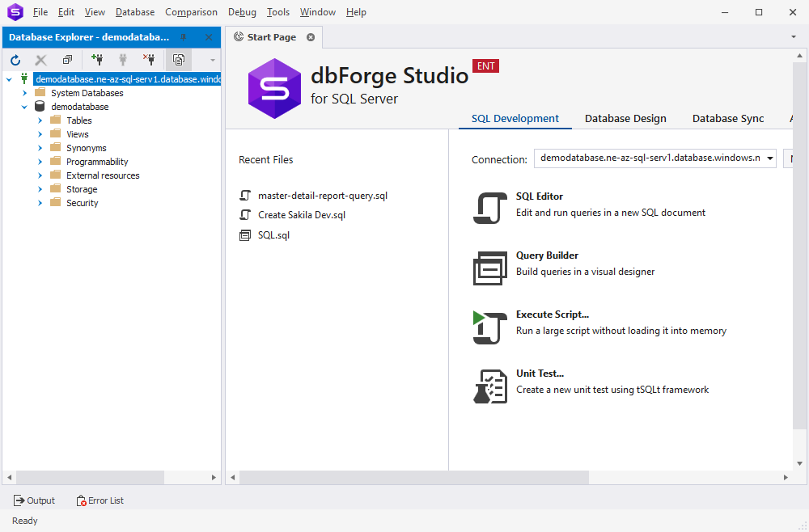
Task: Pin the Database Explorer panel
Action: pos(184,37)
